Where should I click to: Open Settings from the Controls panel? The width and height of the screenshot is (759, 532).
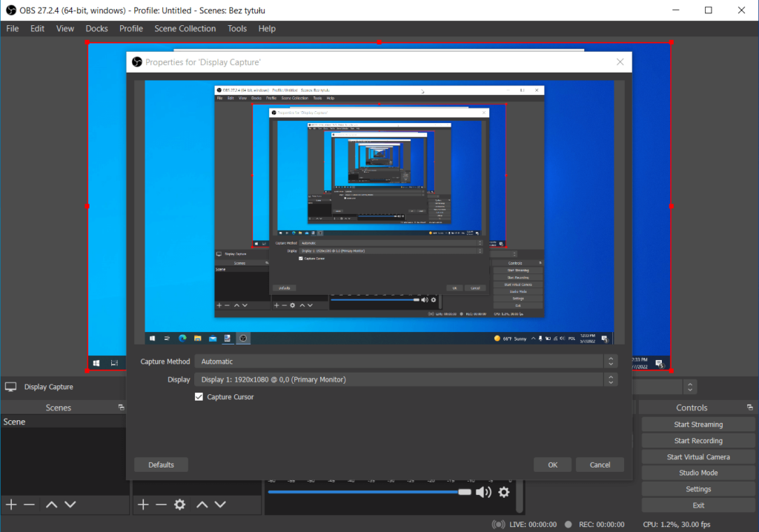click(698, 489)
